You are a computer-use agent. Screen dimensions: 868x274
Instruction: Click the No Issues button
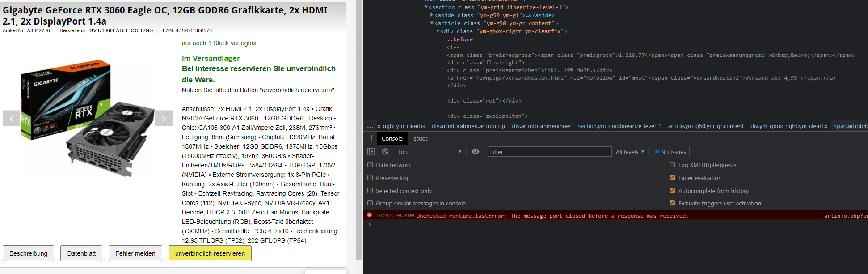(670, 152)
